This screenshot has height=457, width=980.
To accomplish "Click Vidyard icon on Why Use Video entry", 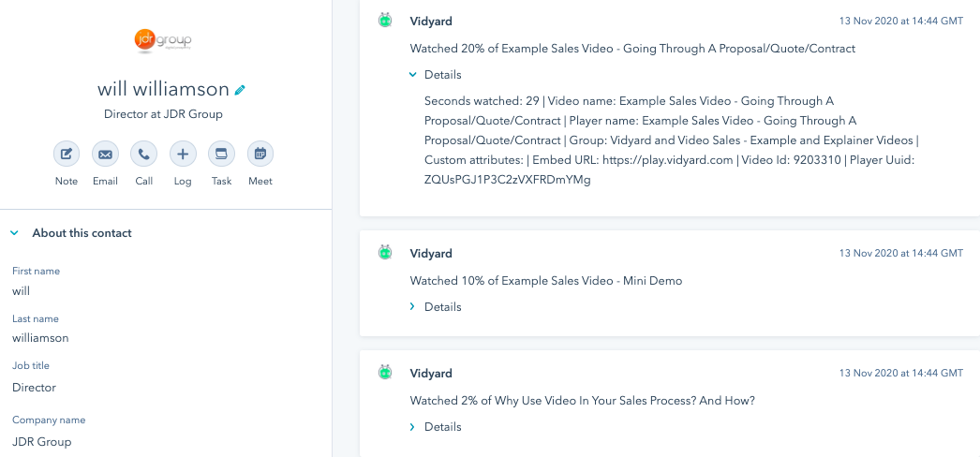I will [385, 373].
